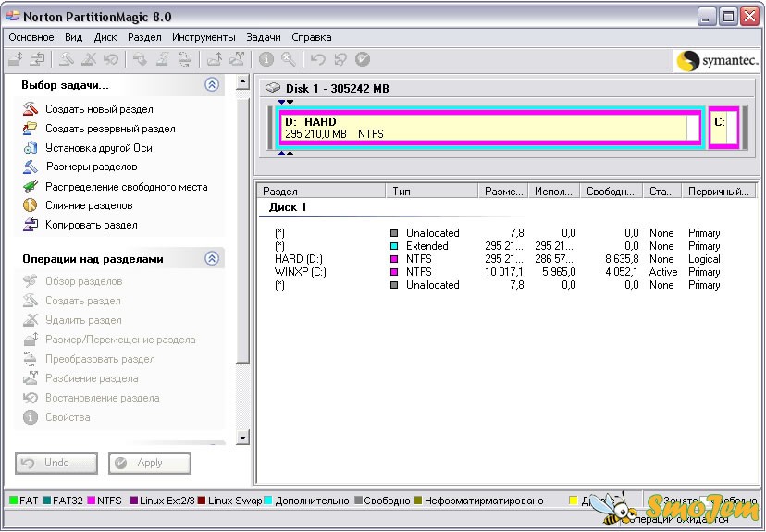Viewport: 766px width, 532px height.
Task: Click the Тип column header
Action: point(432,192)
